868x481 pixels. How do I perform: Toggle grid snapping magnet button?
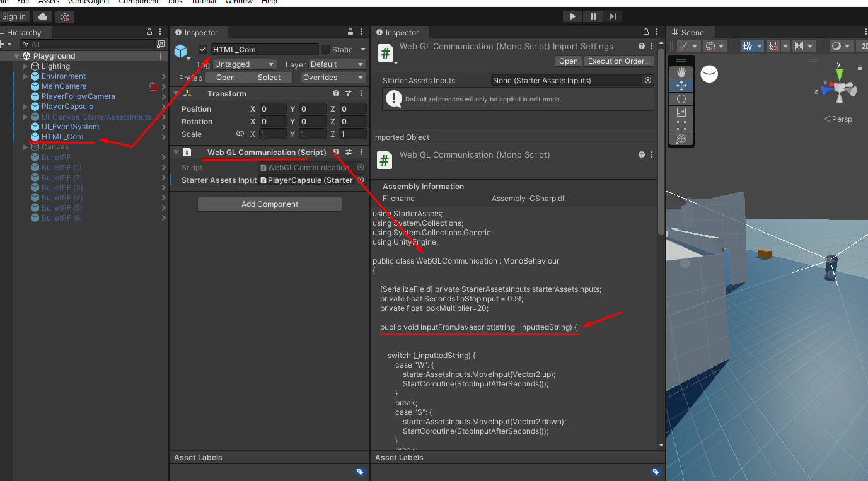tap(773, 46)
